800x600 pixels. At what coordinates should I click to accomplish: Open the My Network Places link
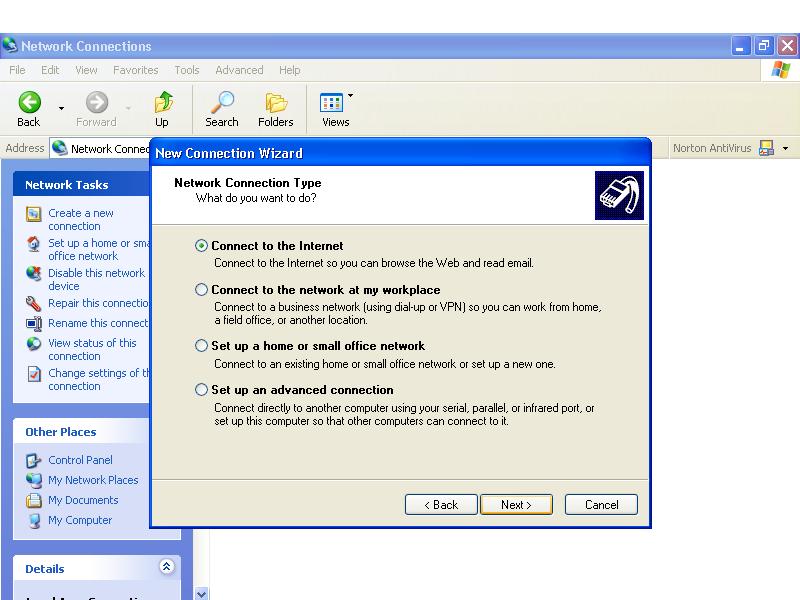[93, 480]
